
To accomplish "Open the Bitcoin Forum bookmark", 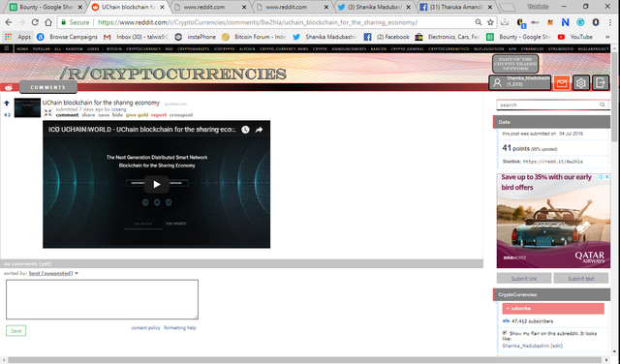I will pos(254,37).
